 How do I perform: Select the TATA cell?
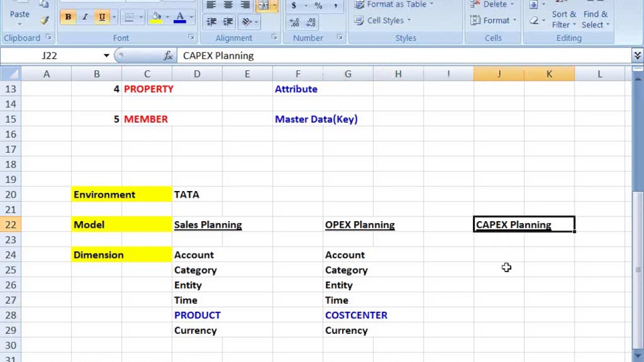coord(197,195)
